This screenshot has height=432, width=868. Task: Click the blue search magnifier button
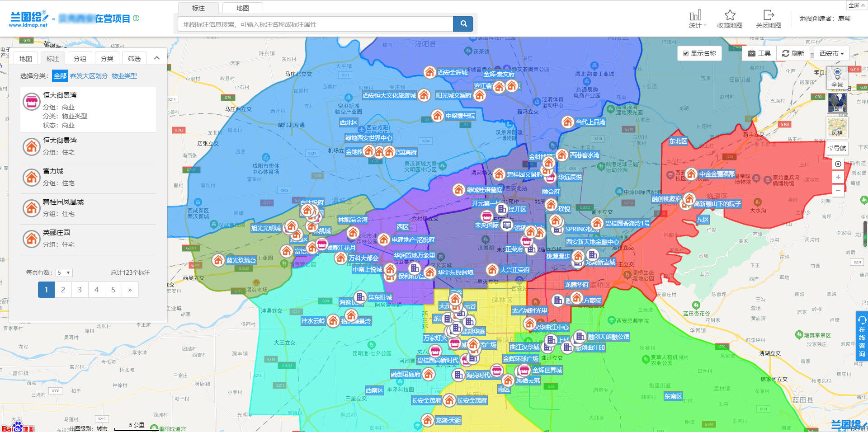tap(463, 24)
